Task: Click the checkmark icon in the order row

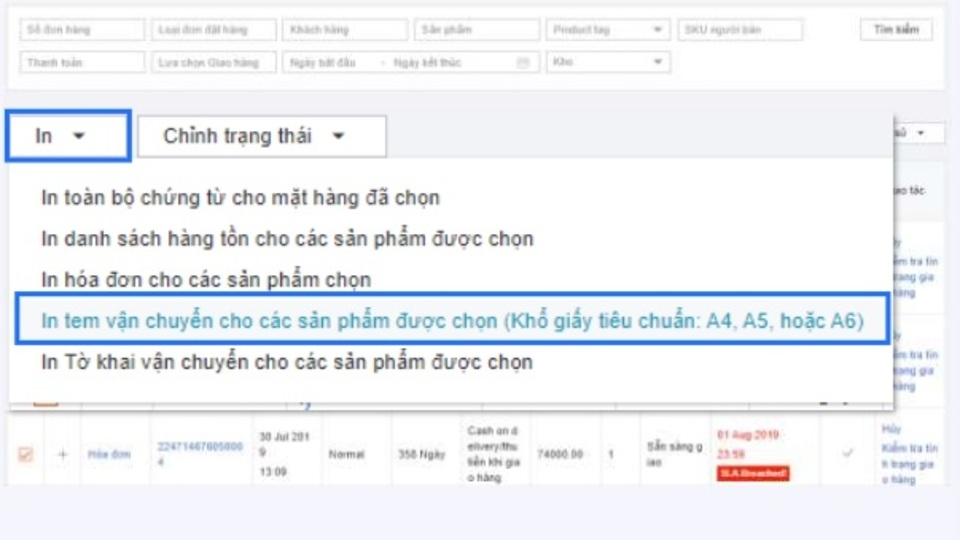Action: pyautogui.click(x=847, y=454)
